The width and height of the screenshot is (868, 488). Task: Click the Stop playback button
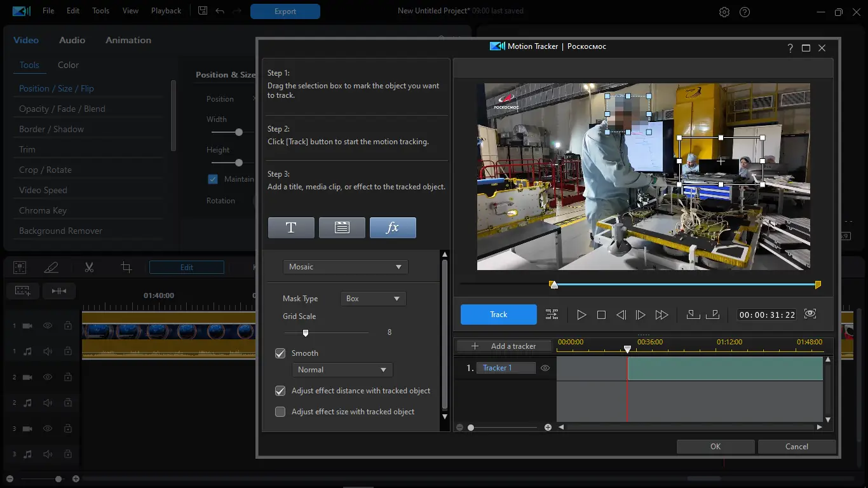click(x=601, y=315)
